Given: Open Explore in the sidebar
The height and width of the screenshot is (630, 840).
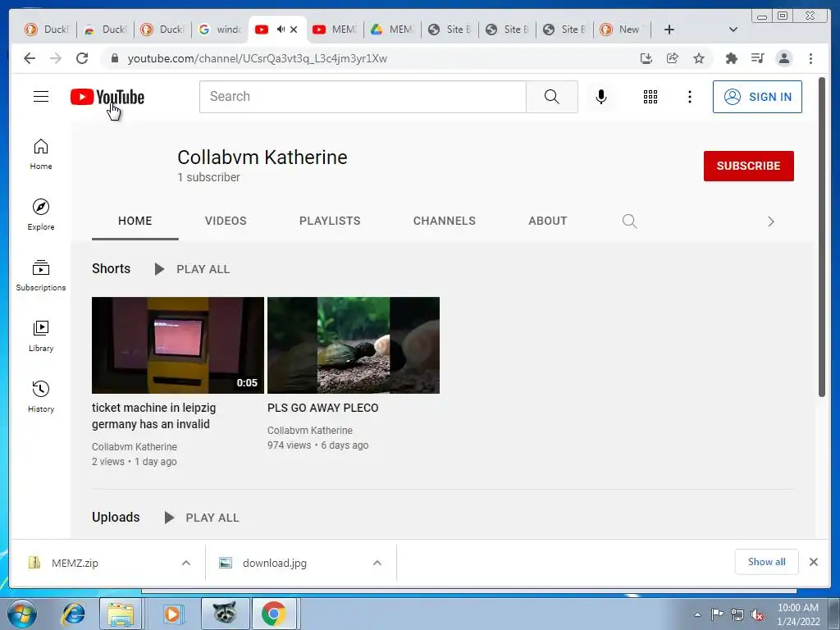Looking at the screenshot, I should point(41,215).
